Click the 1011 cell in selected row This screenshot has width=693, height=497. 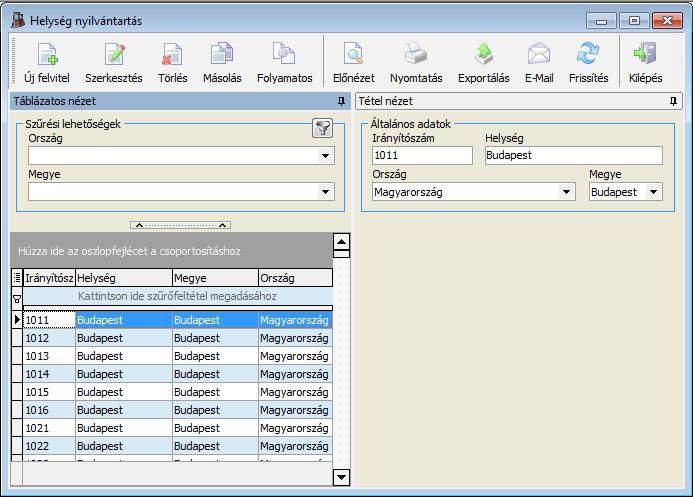(x=49, y=320)
